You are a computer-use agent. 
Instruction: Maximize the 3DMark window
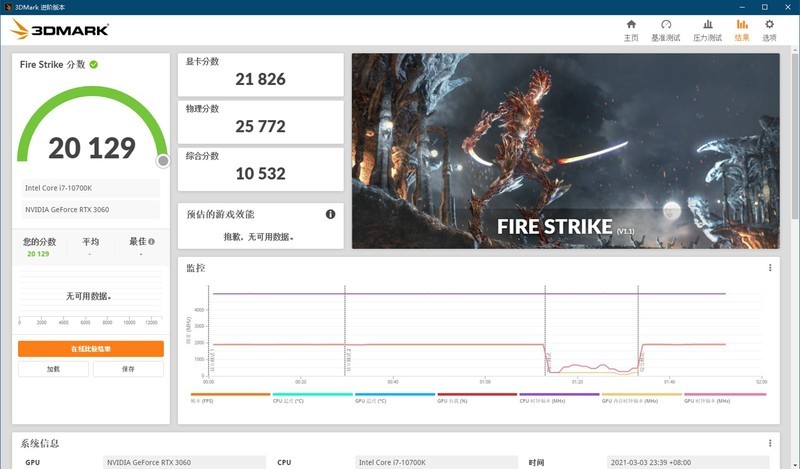pos(765,7)
